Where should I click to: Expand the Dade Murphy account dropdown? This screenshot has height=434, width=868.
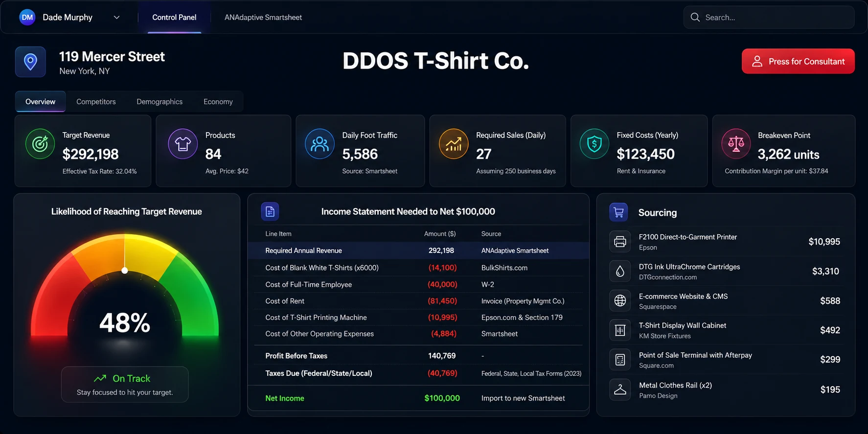[116, 18]
